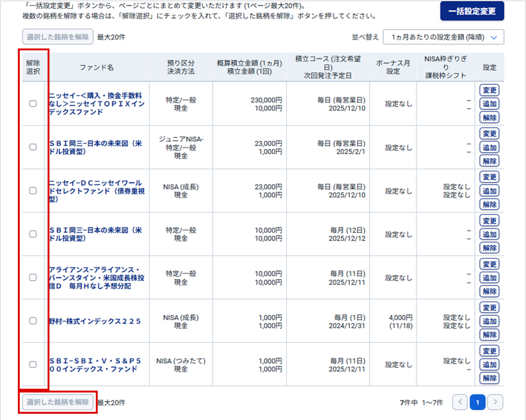Click 変更 for the ニッセイTOPIX fund row
Screen dimensions: 526x420
489,90
